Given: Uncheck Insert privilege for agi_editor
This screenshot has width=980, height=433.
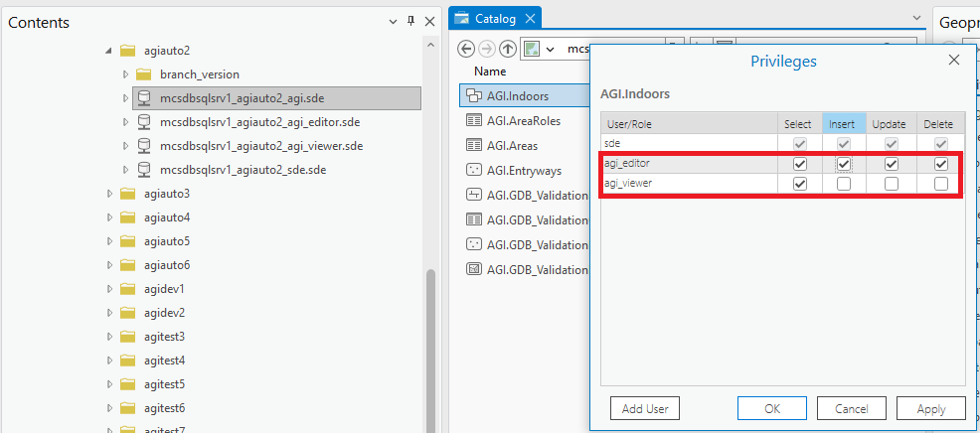Looking at the screenshot, I should pos(843,164).
